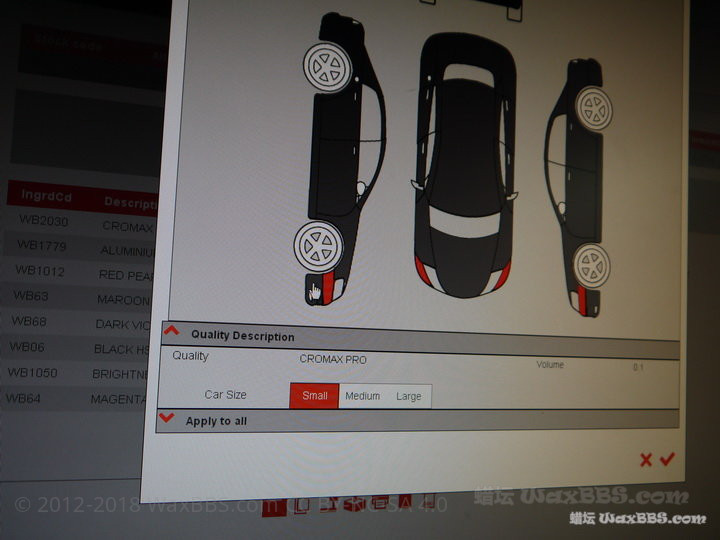Click the red X cancel icon
Viewport: 720px width, 540px height.
tap(646, 460)
